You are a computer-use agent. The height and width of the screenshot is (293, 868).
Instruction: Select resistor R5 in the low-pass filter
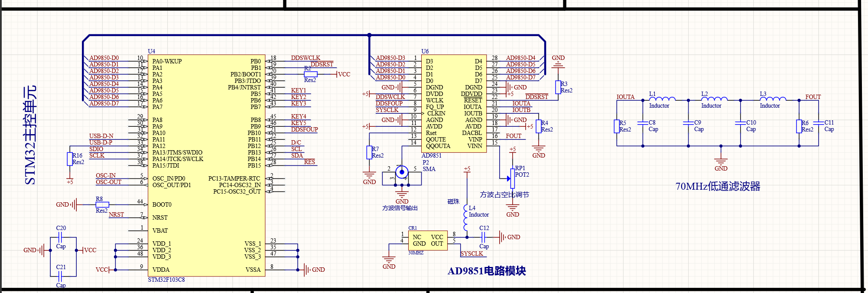[x=617, y=126]
